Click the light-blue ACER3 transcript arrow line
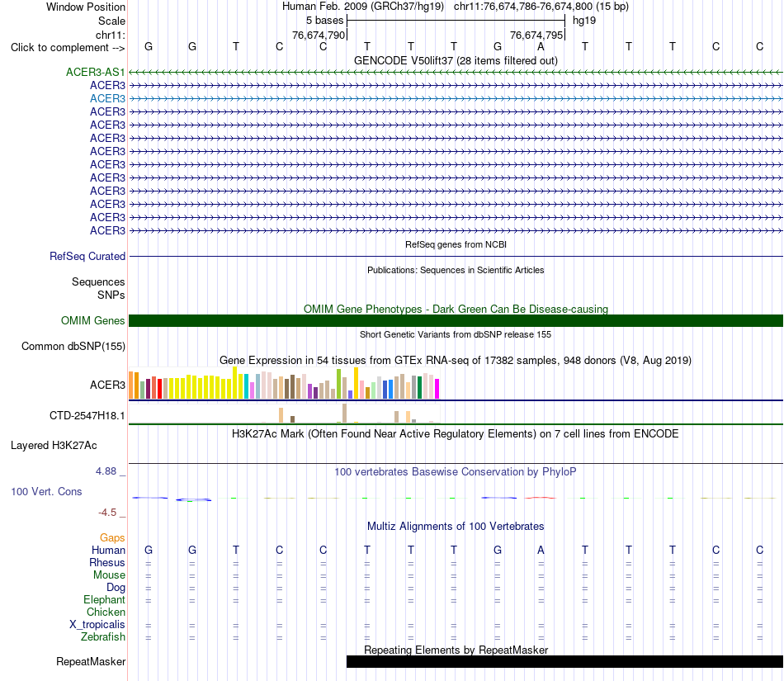784x681 pixels. [x=456, y=99]
